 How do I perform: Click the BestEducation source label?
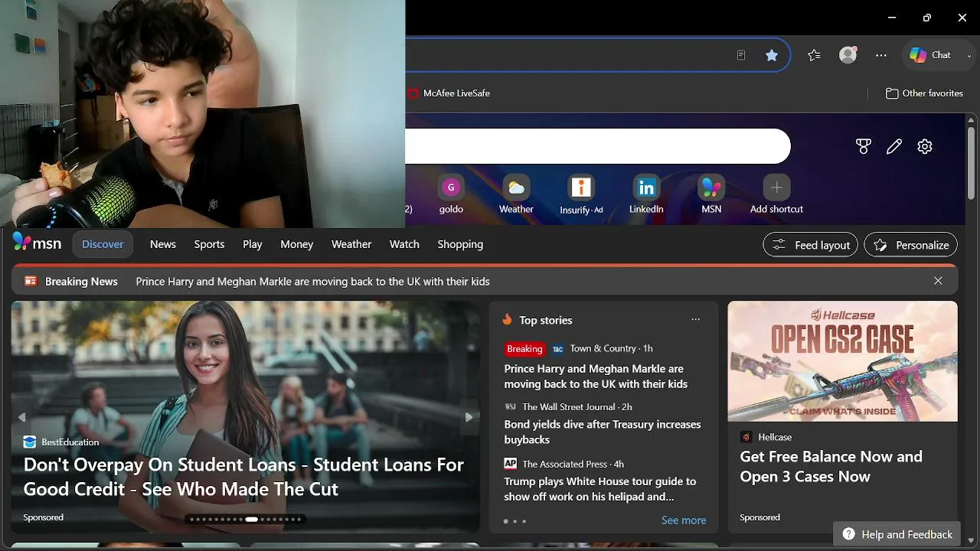point(70,442)
